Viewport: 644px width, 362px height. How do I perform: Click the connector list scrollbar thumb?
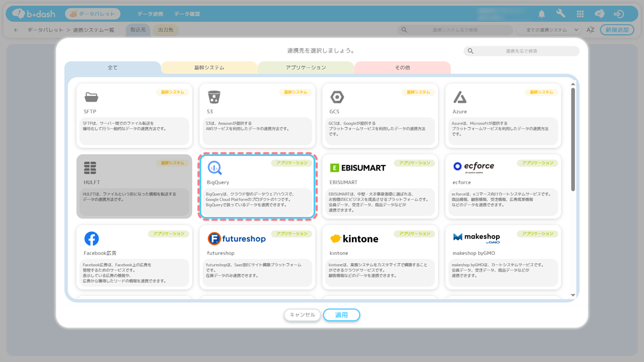pos(573,139)
